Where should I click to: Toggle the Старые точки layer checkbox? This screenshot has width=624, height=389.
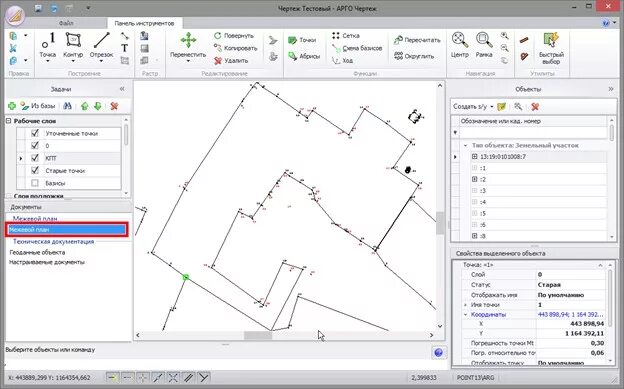pyautogui.click(x=35, y=170)
